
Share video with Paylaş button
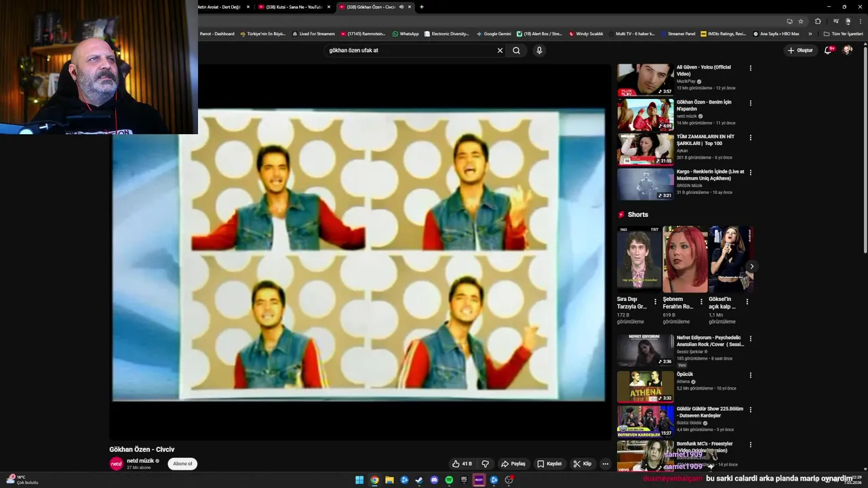point(513,464)
